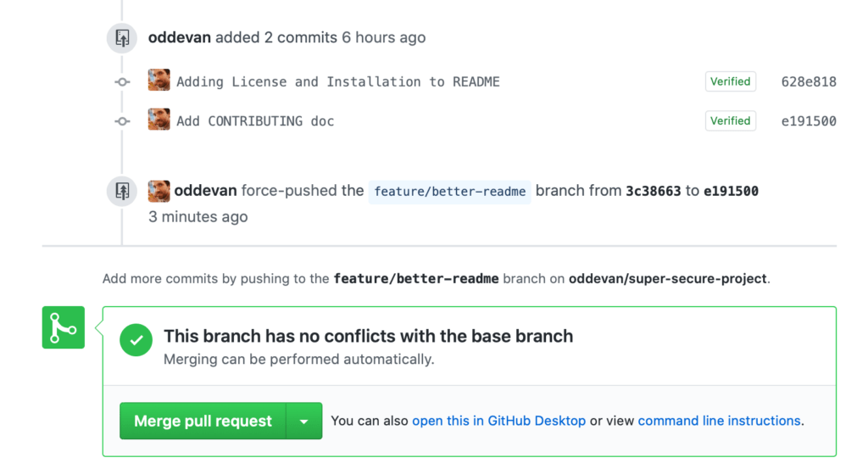Open commit hash 628e818
868x469 pixels.
click(808, 82)
